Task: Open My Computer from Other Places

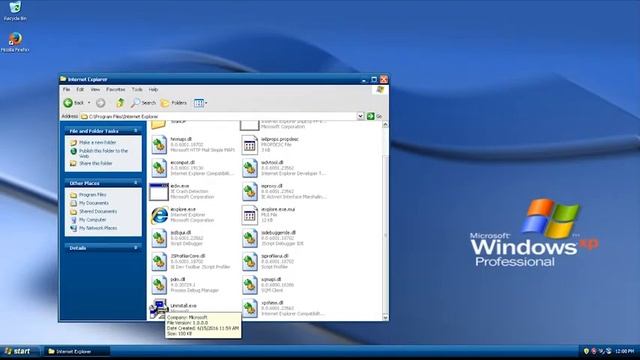Action: pos(92,220)
